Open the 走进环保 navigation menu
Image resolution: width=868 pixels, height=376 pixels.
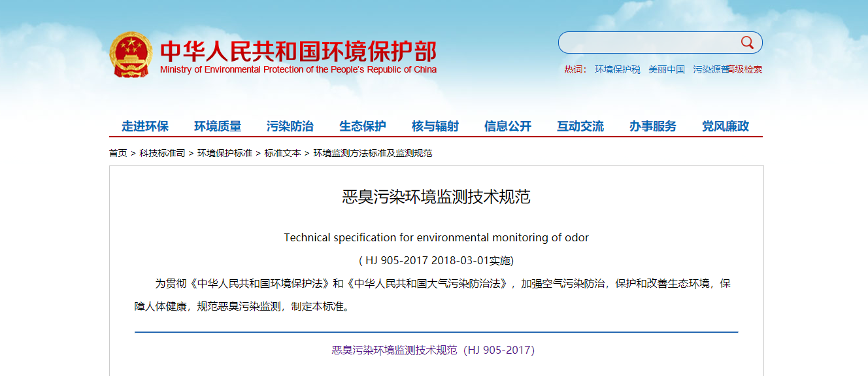coord(145,126)
